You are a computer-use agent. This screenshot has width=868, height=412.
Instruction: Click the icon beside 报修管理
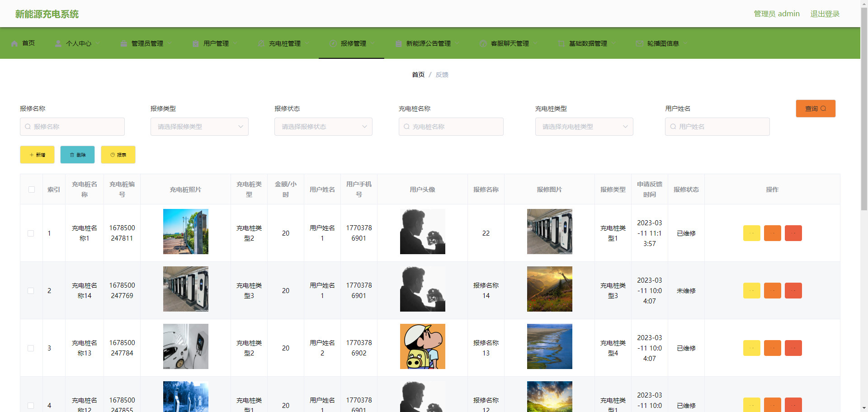pyautogui.click(x=333, y=43)
